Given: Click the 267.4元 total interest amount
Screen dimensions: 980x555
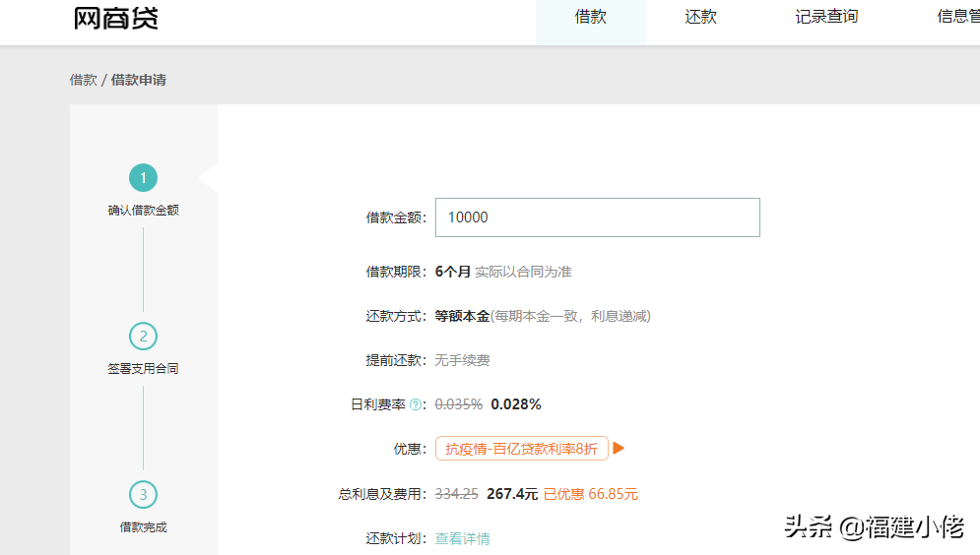Looking at the screenshot, I should point(512,494).
